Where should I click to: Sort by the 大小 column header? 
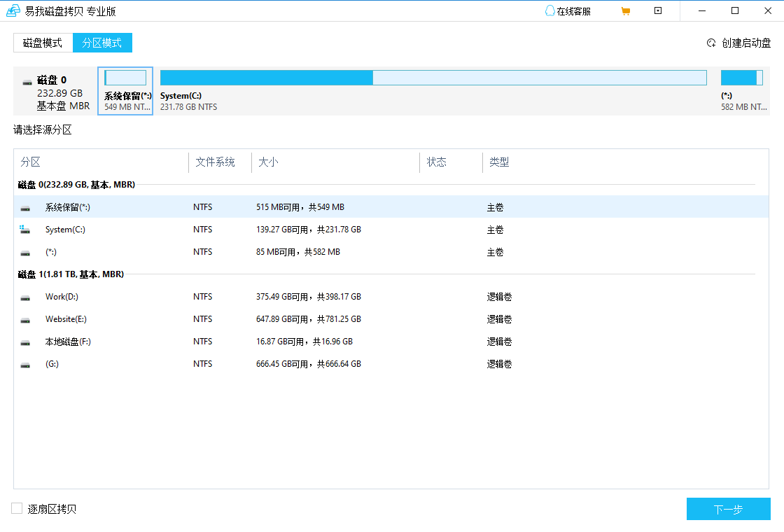click(x=268, y=162)
